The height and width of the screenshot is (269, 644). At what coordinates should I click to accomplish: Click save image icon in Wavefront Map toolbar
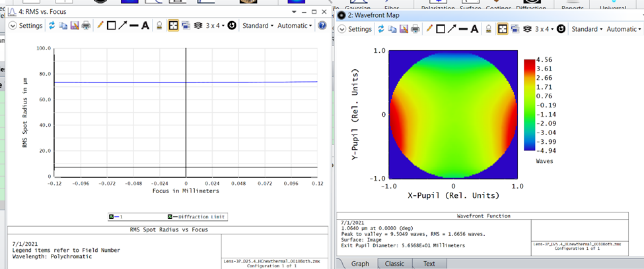403,29
